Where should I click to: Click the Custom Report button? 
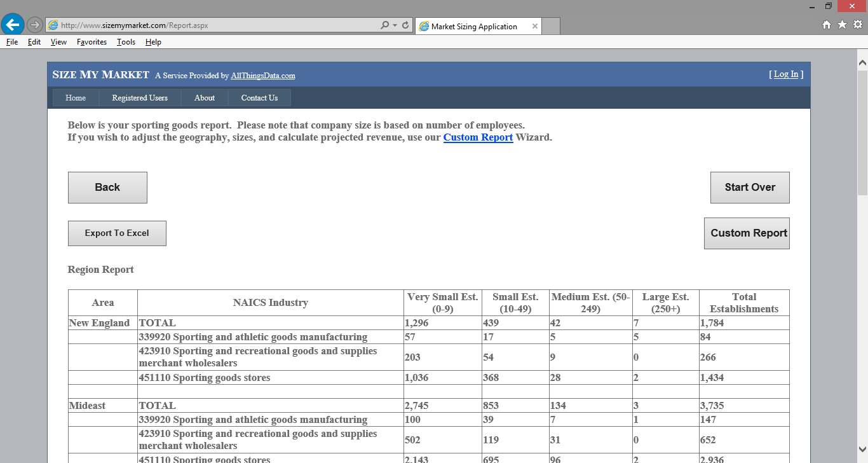click(x=747, y=233)
